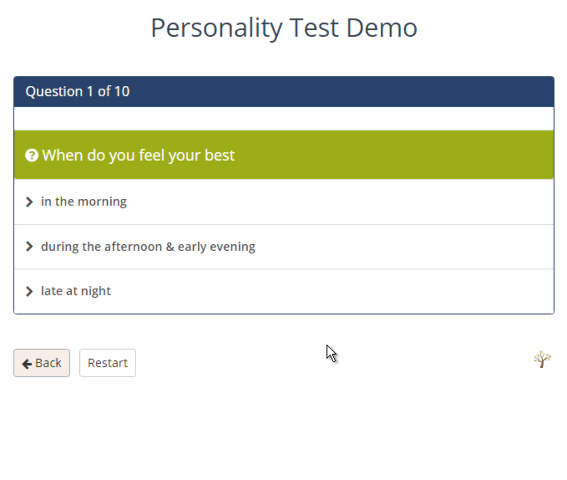Click the "When do you feel your best" banner
The image size is (567, 480).
pos(284,155)
